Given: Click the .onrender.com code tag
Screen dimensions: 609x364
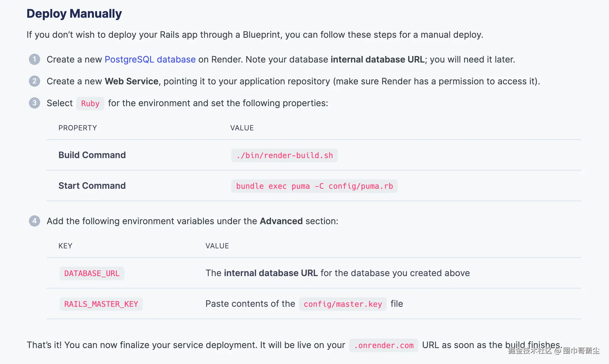Looking at the screenshot, I should click(x=384, y=345).
